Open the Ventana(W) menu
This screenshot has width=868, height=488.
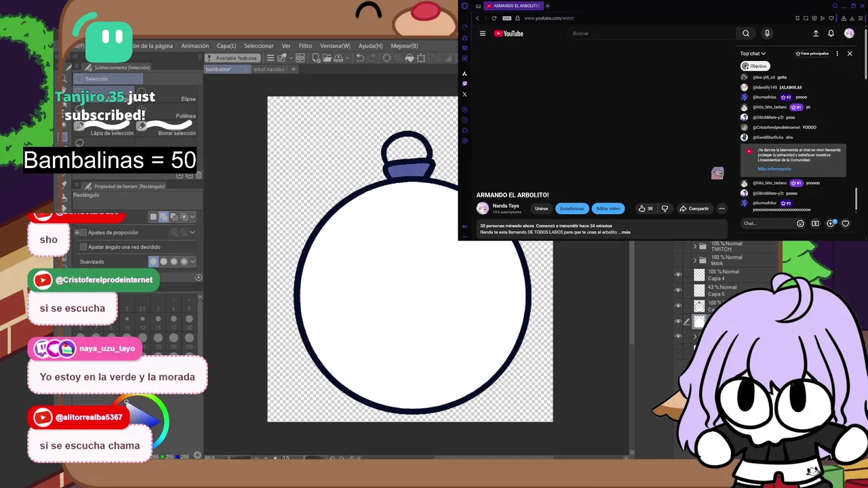click(x=335, y=46)
